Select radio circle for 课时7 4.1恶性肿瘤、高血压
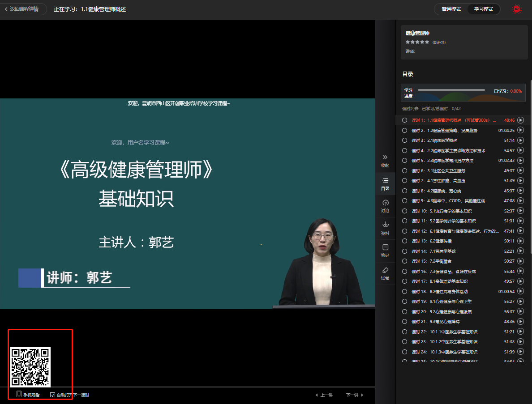Image resolution: width=532 pixels, height=404 pixels. point(404,181)
